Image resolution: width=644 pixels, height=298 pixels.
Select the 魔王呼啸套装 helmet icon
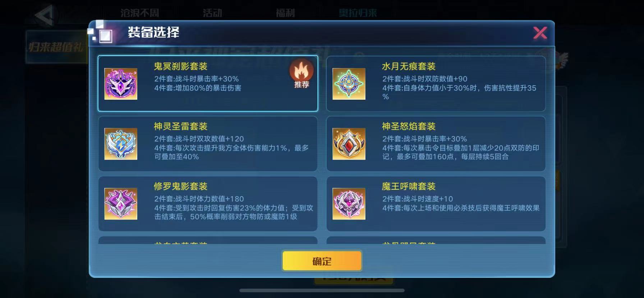(x=349, y=204)
